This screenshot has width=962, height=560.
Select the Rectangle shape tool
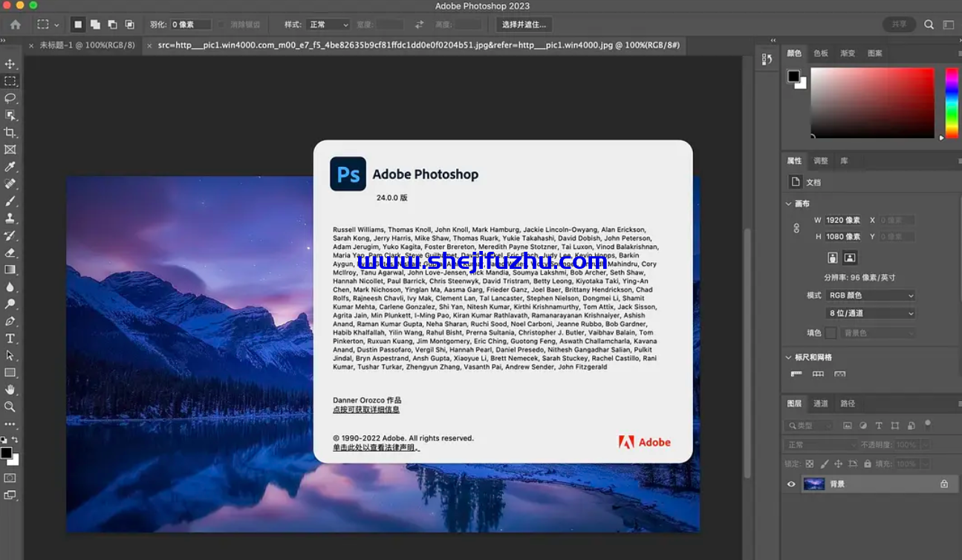10,372
